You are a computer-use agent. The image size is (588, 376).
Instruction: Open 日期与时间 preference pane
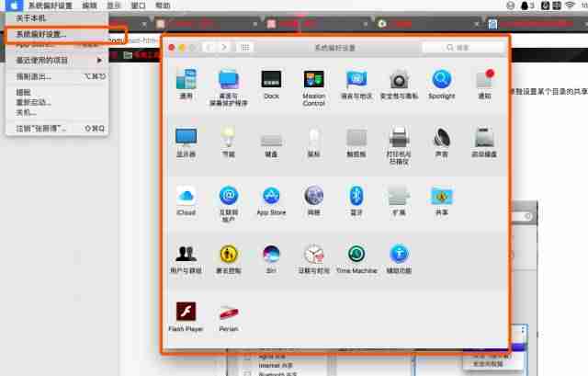314,258
